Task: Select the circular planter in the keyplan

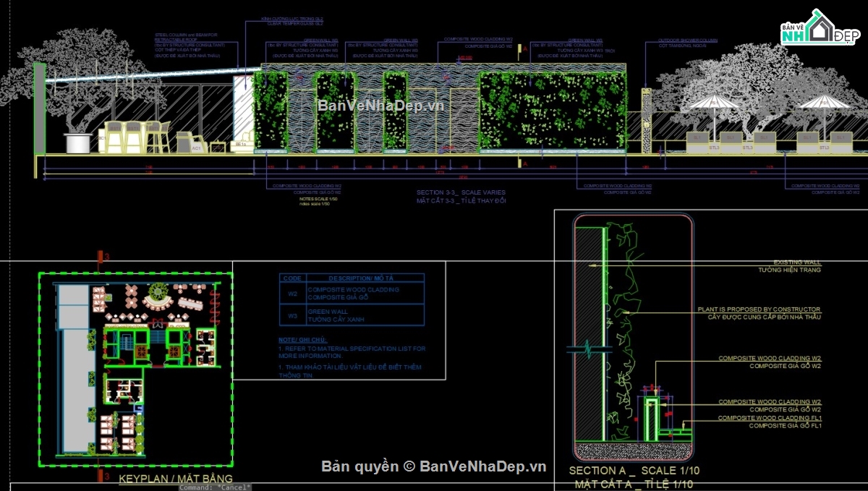Action: pos(156,295)
